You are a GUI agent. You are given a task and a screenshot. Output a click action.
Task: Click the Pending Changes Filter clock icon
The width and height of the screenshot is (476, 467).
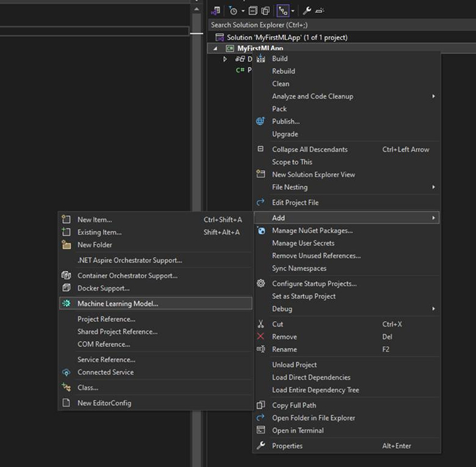tap(233, 11)
